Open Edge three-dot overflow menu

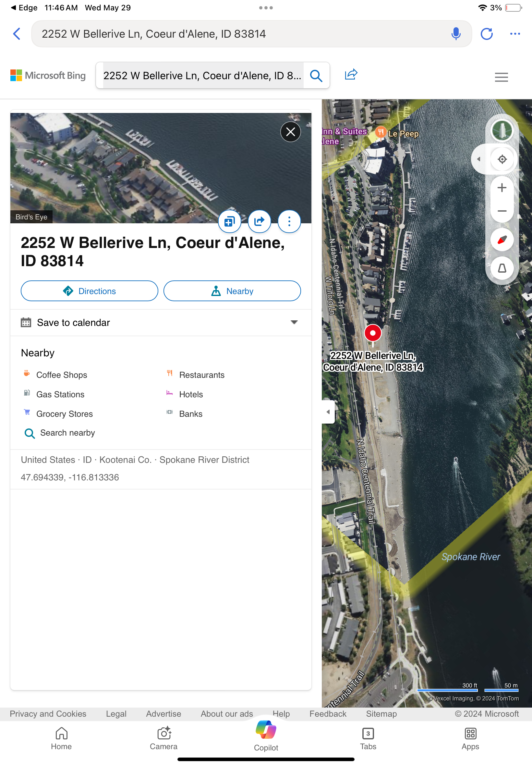515,34
